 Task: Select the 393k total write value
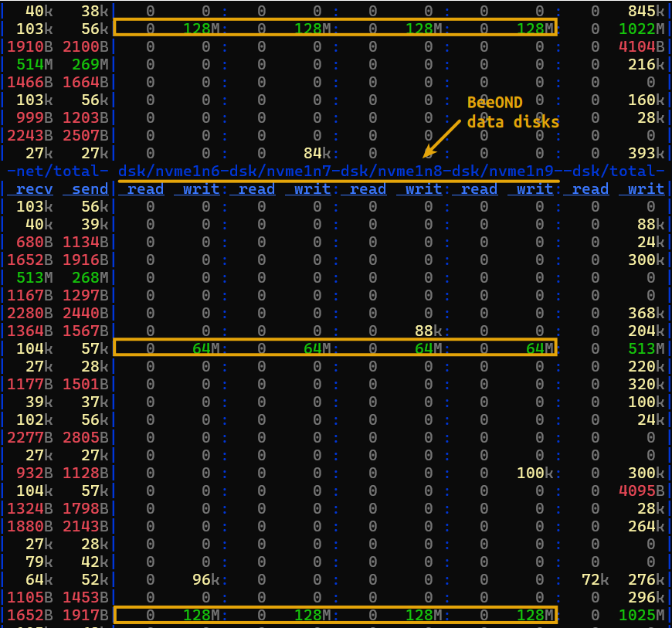pyautogui.click(x=647, y=153)
